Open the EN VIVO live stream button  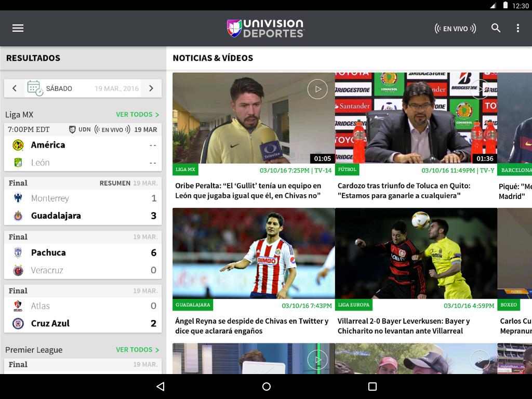click(x=455, y=29)
